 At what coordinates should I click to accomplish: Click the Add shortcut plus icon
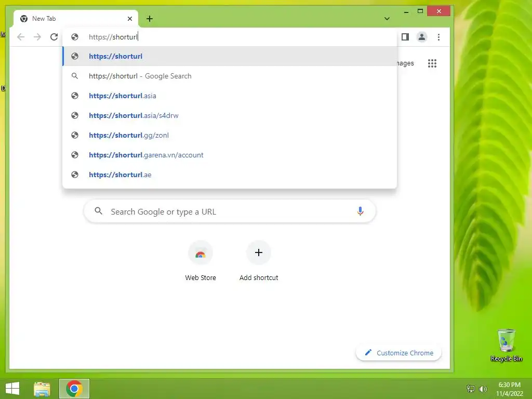[x=259, y=253]
